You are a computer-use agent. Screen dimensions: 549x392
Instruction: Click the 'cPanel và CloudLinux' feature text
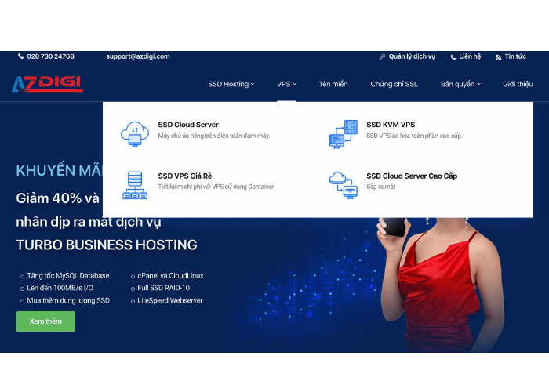click(170, 276)
